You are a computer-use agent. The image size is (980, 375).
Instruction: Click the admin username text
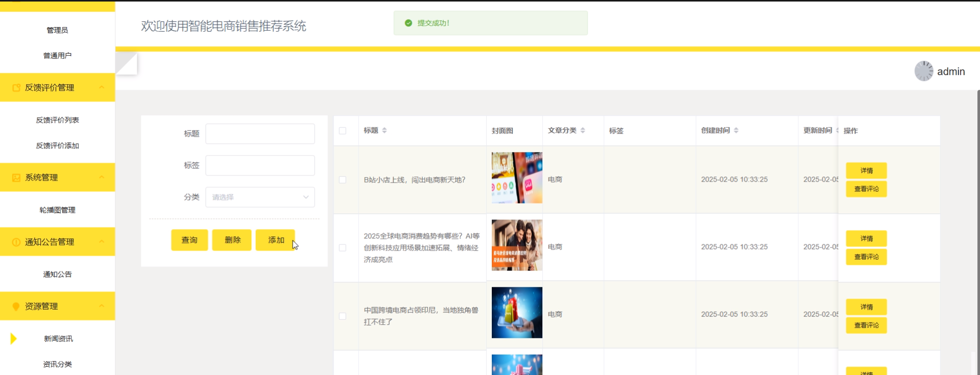tap(951, 71)
